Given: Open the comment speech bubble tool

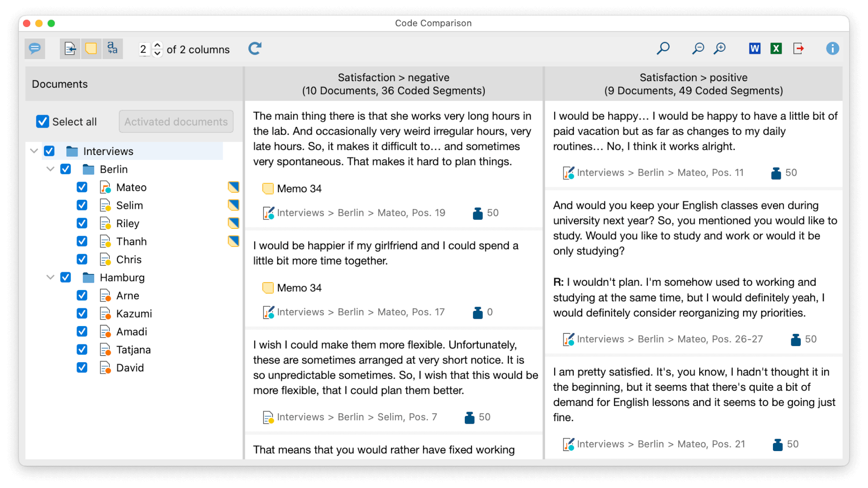Looking at the screenshot, I should point(35,48).
